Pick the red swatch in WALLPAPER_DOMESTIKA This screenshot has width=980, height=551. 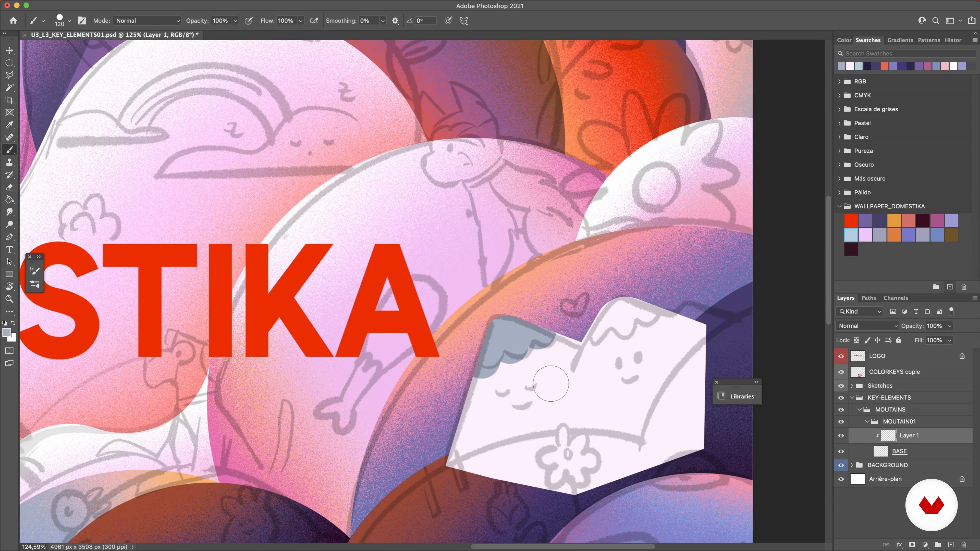(851, 220)
